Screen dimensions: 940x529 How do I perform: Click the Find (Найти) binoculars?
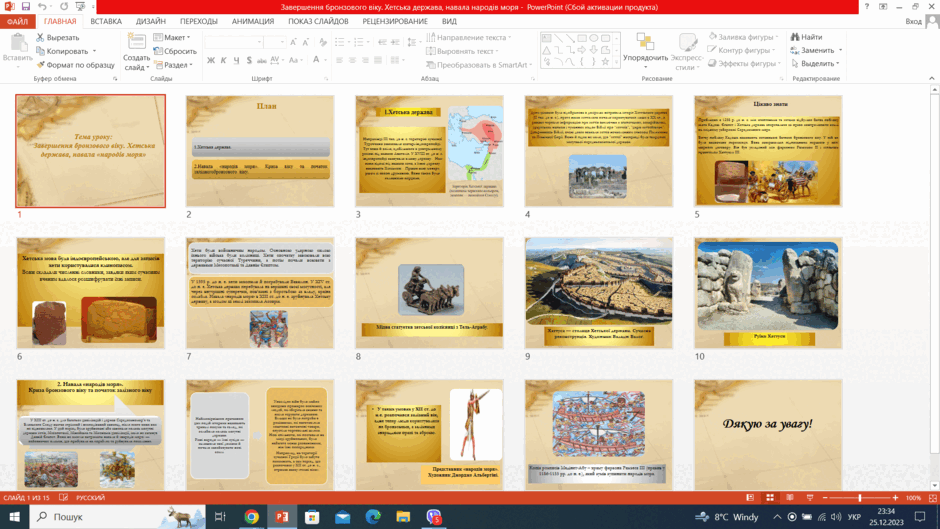tap(795, 37)
